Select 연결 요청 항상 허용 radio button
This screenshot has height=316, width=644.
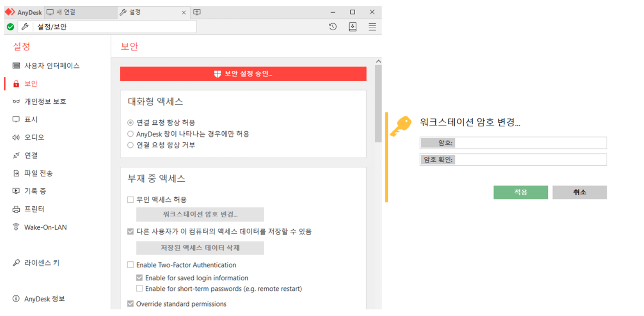point(131,122)
